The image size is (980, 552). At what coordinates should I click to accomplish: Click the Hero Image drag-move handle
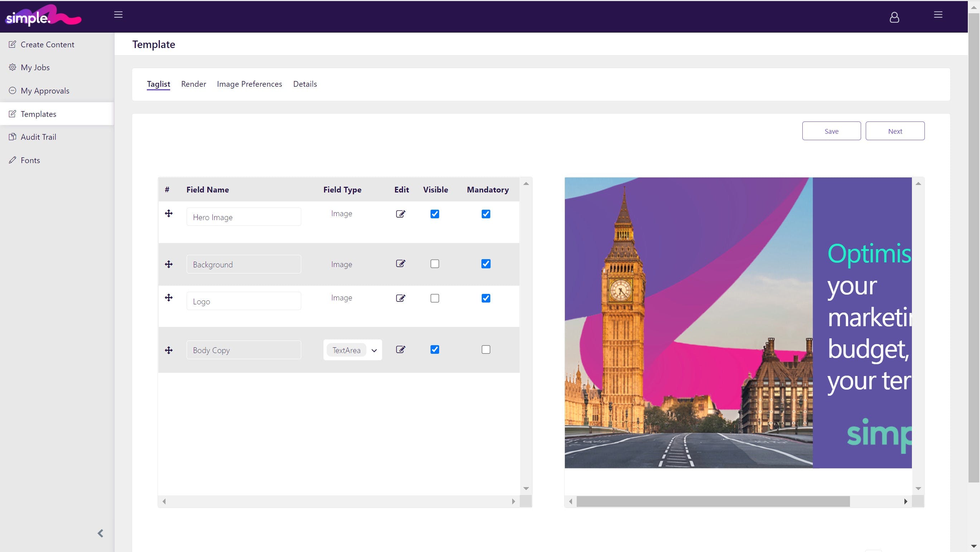169,214
